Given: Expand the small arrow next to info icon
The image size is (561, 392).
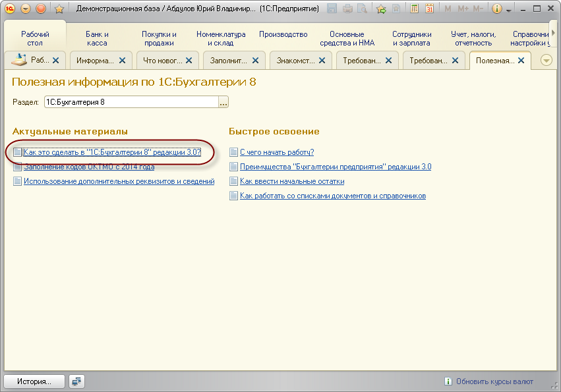Looking at the screenshot, I should point(509,10).
